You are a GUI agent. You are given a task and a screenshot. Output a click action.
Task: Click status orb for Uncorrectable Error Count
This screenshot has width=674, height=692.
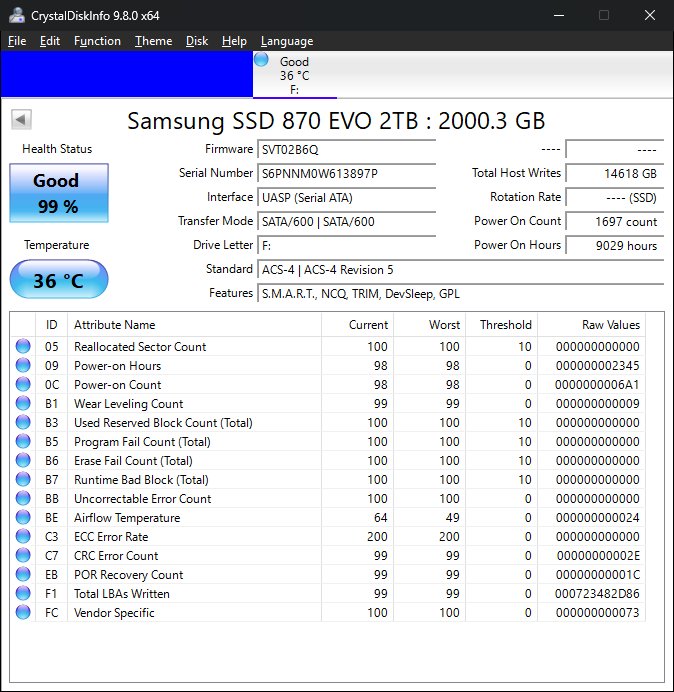[x=23, y=498]
